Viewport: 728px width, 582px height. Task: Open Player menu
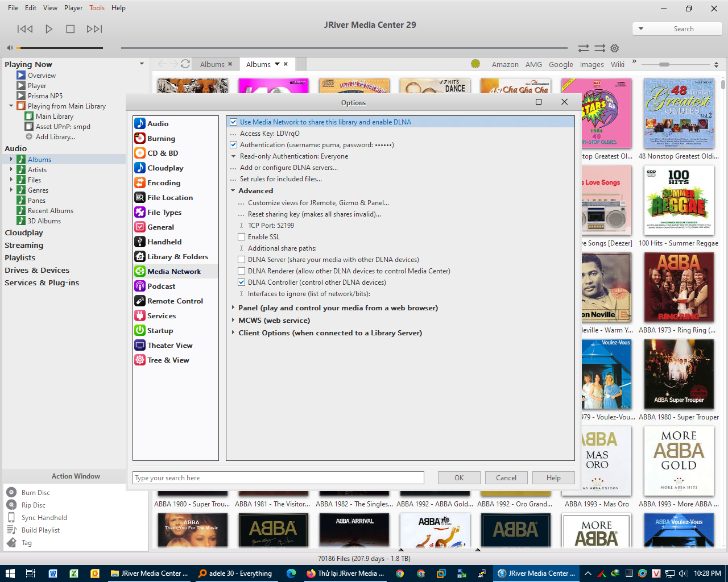click(73, 8)
